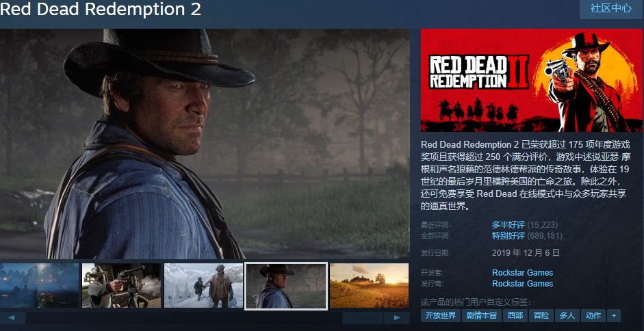
Task: Click the right arrow under the screenshot strip
Action: (x=397, y=317)
